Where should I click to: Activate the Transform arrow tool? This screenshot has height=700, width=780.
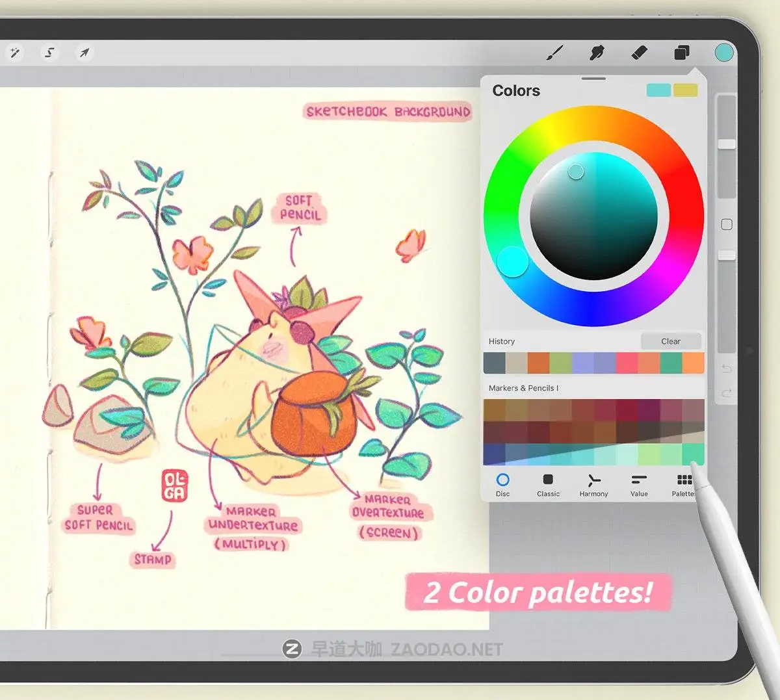(x=84, y=53)
